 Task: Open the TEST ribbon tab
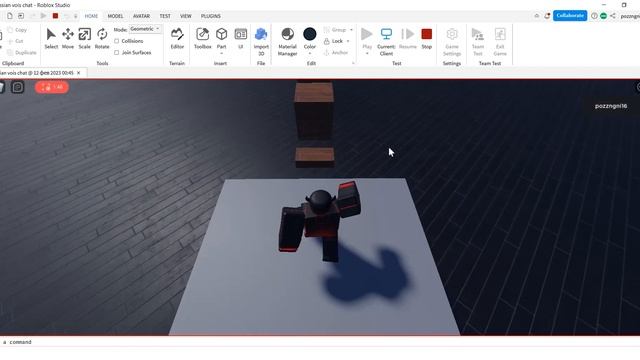(165, 16)
